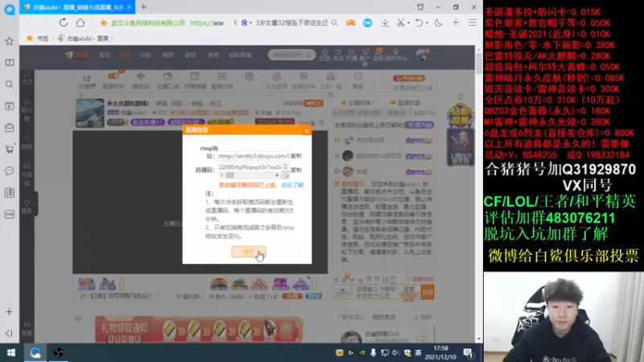The width and height of the screenshot is (644, 362).
Task: Copy the stream code with 复制
Action: (296, 170)
